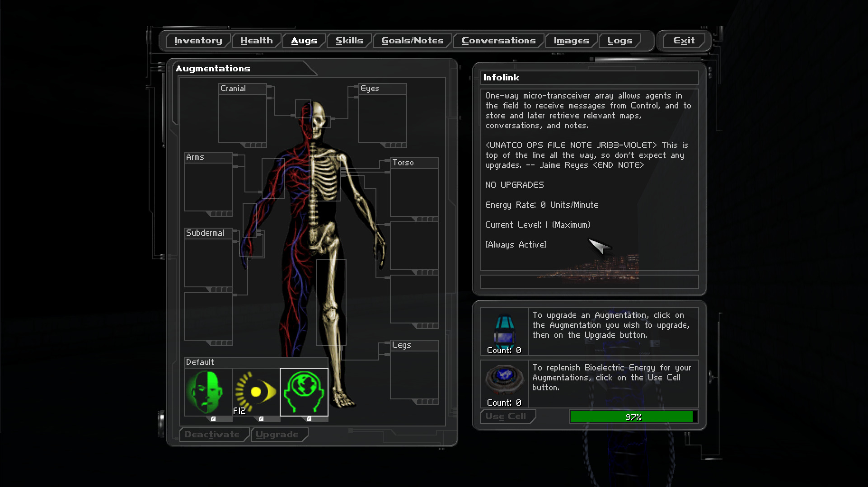Open the Conversations tab

point(498,41)
